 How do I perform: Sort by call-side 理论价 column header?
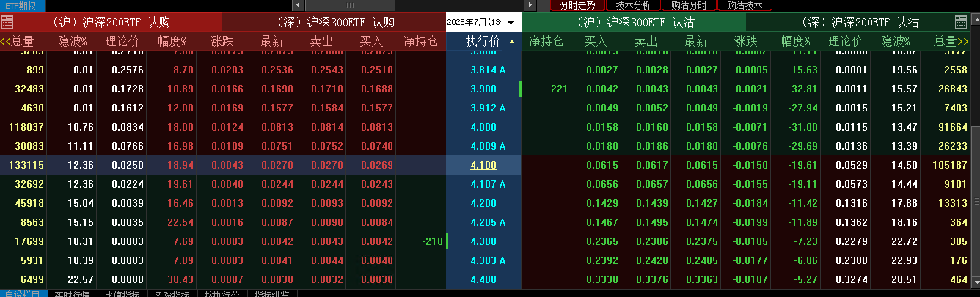122,42
